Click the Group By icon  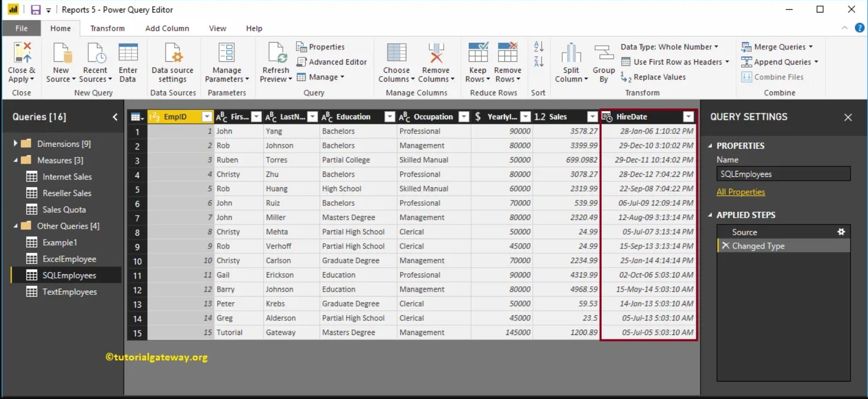point(604,53)
